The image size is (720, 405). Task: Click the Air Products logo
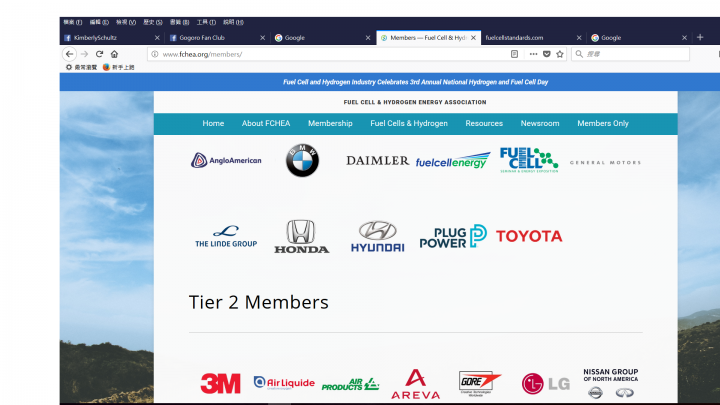[x=350, y=384]
